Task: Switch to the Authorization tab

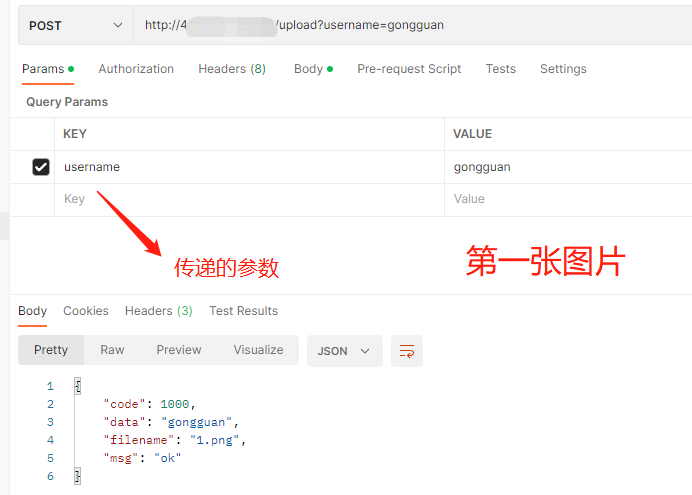Action: tap(136, 69)
